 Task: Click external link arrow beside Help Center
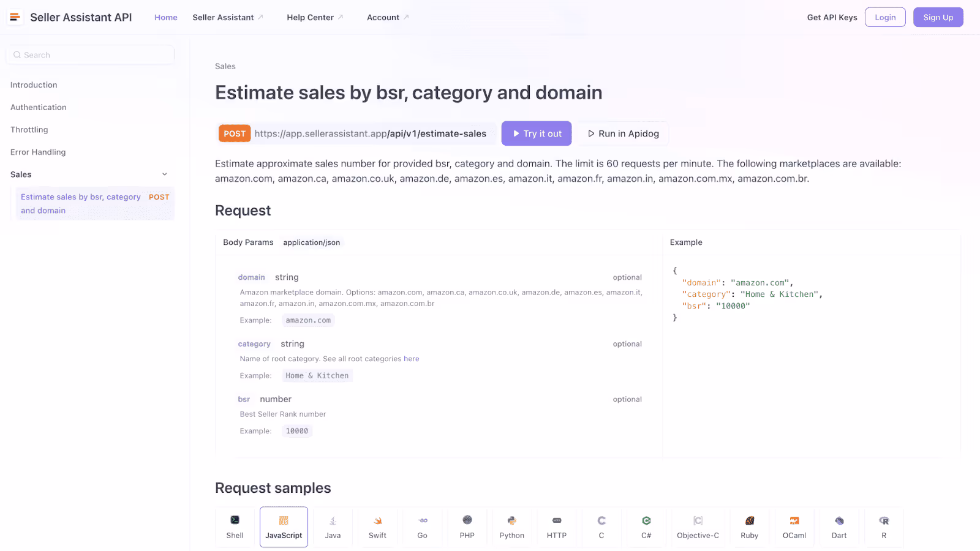(341, 17)
